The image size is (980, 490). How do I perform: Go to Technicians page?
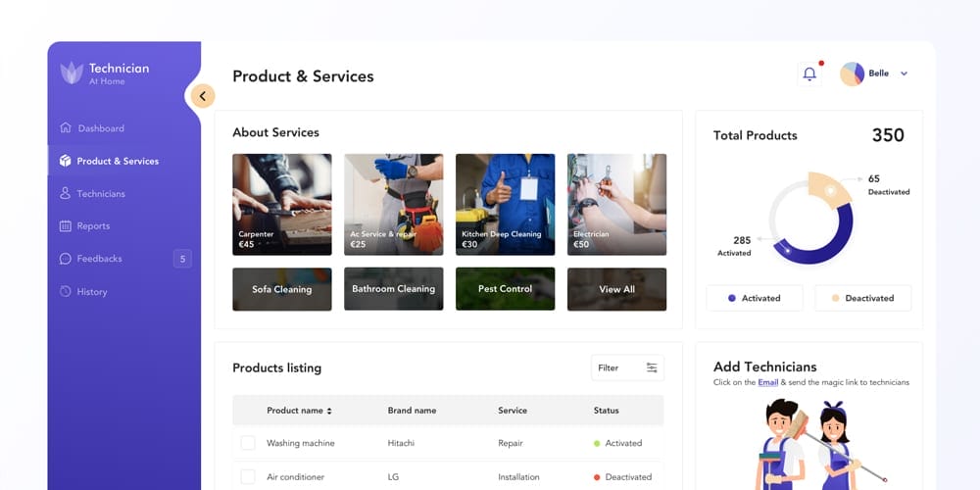[101, 194]
